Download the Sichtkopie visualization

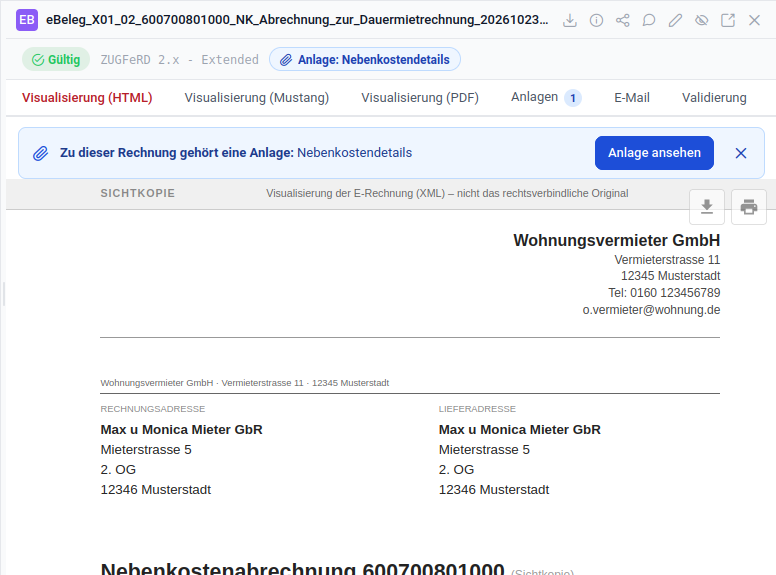tap(707, 207)
